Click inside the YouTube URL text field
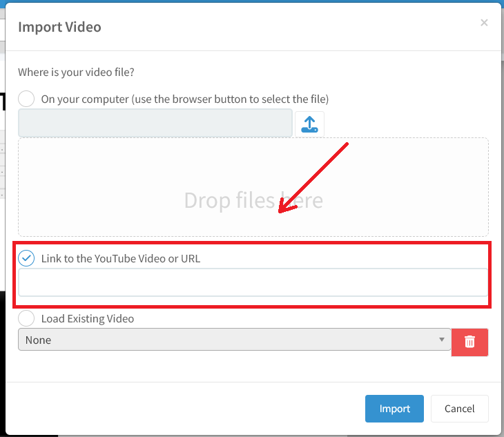The image size is (504, 437). 253,282
